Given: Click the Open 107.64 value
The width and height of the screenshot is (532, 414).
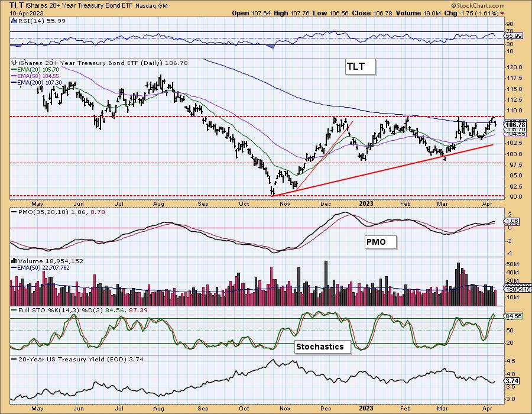Looking at the screenshot, I should click(251, 13).
